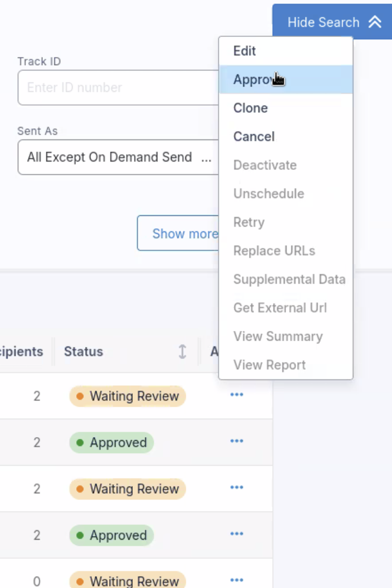Open actions menu for first Waiting Review row

237,395
